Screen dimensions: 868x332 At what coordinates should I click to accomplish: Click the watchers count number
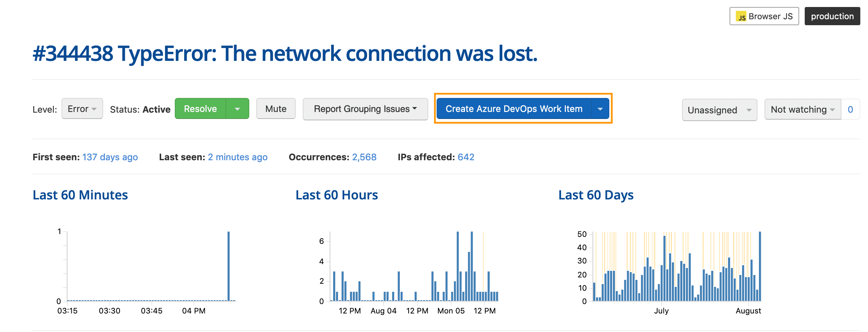(x=850, y=110)
